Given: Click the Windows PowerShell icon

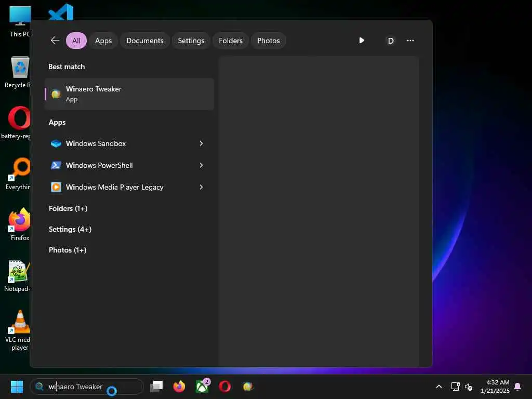Looking at the screenshot, I should point(56,165).
